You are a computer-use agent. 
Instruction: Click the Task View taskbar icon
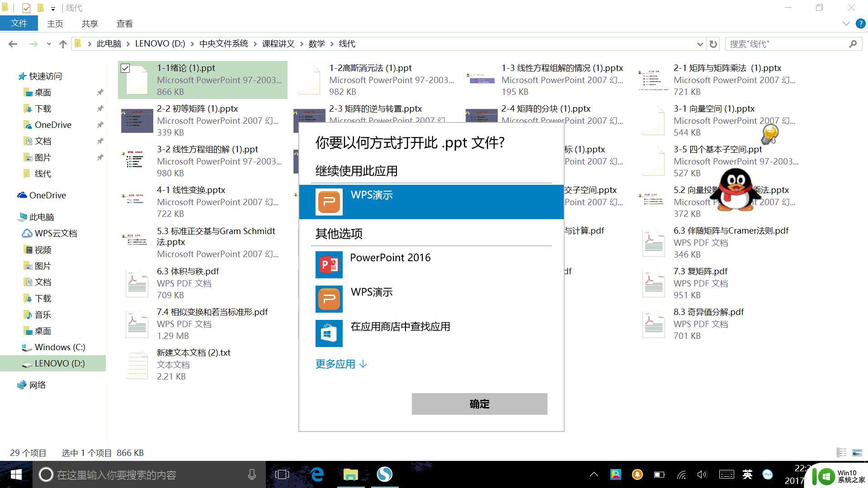point(282,474)
